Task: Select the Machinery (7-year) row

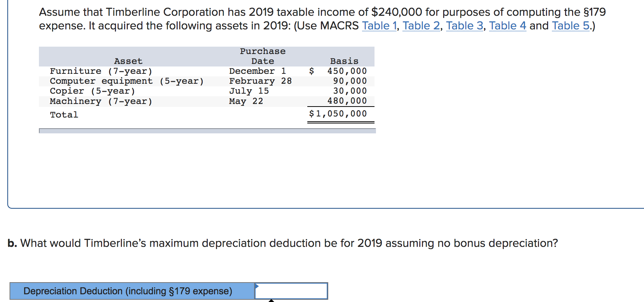Action: point(101,101)
